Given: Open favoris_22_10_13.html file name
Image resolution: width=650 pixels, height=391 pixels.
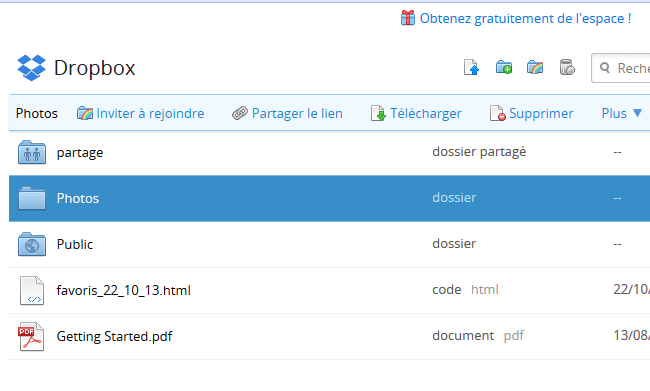Looking at the screenshot, I should [x=124, y=290].
